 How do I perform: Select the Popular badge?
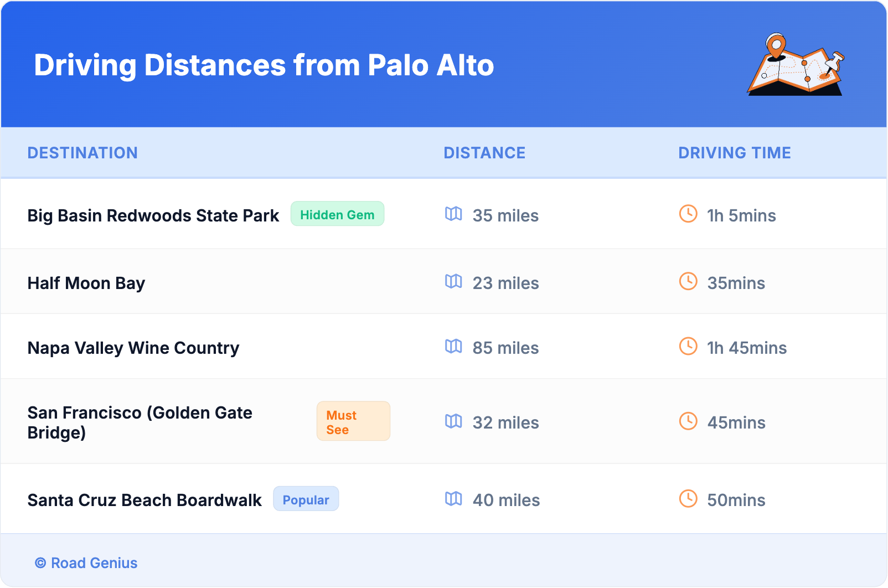tap(306, 499)
